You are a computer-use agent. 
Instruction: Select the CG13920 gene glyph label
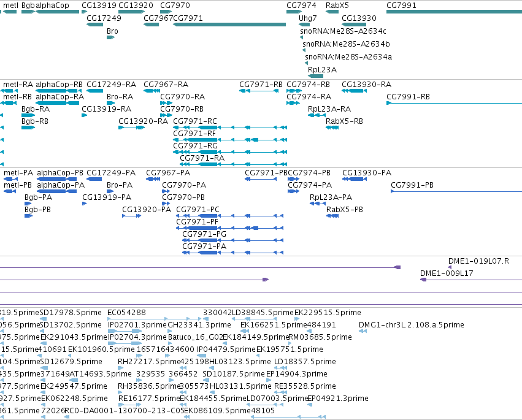point(136,6)
